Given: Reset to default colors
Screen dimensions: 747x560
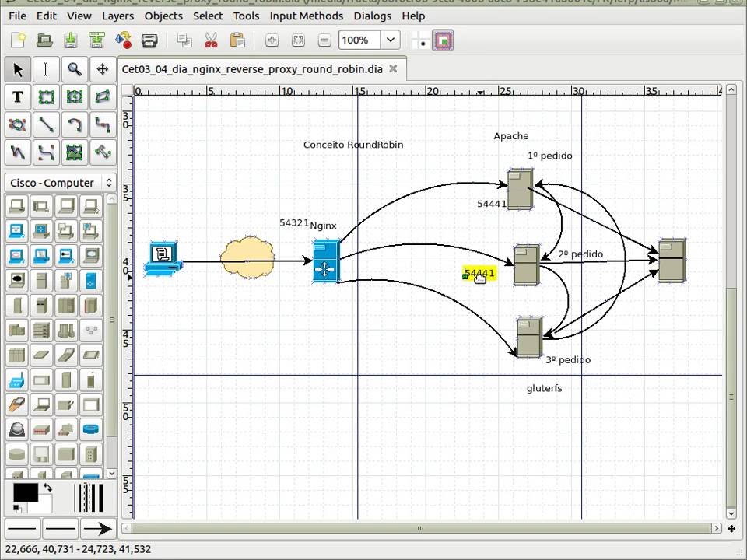Looking at the screenshot, I should 16,509.
